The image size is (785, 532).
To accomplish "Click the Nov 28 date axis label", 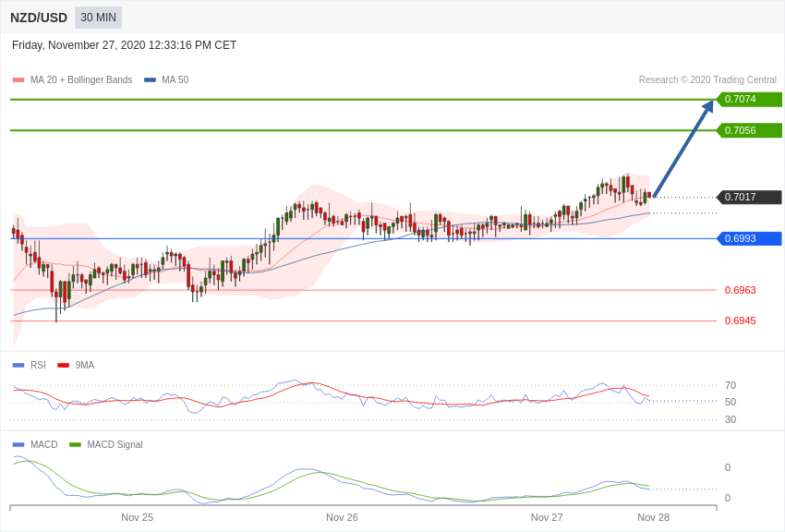I will pos(653,517).
